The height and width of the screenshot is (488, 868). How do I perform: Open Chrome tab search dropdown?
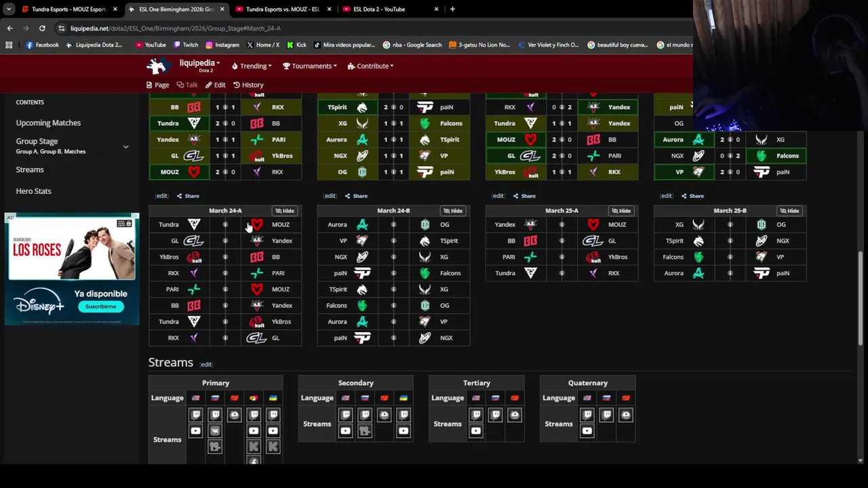(x=9, y=9)
